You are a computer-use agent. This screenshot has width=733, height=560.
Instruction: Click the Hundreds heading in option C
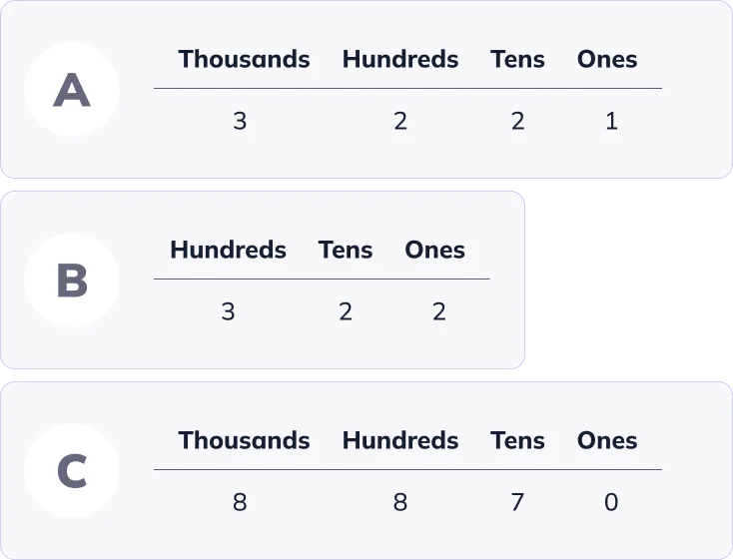tap(400, 440)
